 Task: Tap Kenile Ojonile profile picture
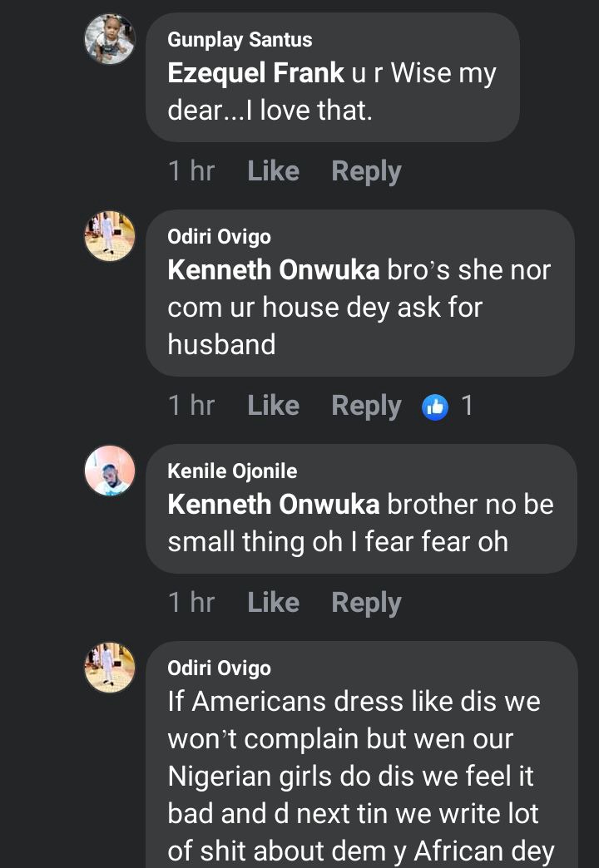(x=110, y=471)
